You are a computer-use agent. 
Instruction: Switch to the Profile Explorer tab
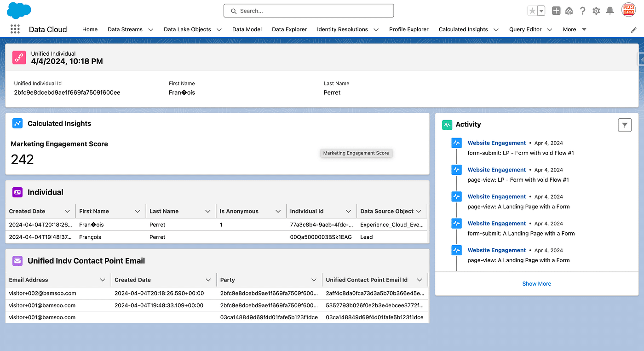point(408,29)
